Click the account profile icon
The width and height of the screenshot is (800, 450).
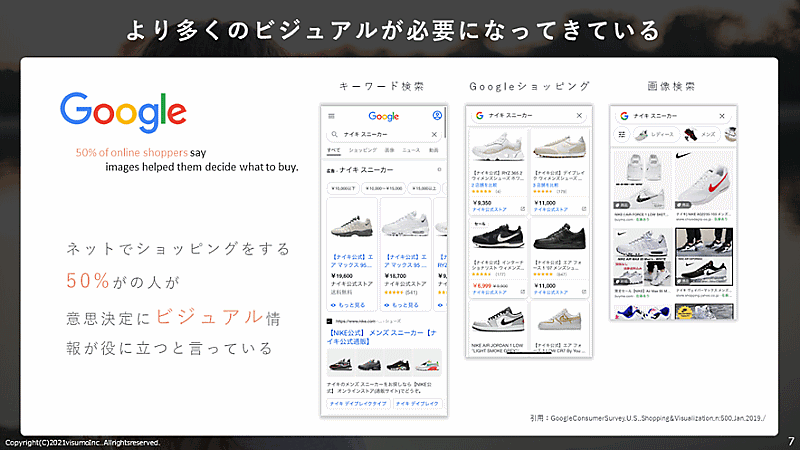(436, 116)
